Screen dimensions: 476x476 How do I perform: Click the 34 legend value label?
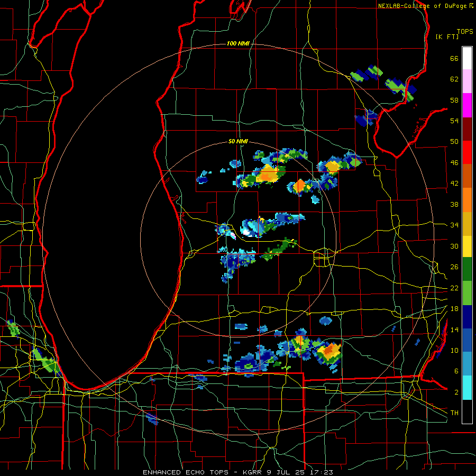pyautogui.click(x=454, y=225)
